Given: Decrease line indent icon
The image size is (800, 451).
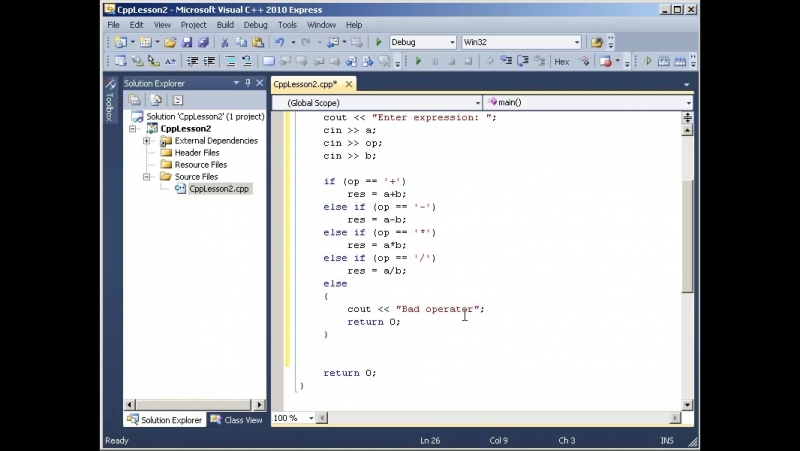Looking at the screenshot, I should click(x=192, y=61).
